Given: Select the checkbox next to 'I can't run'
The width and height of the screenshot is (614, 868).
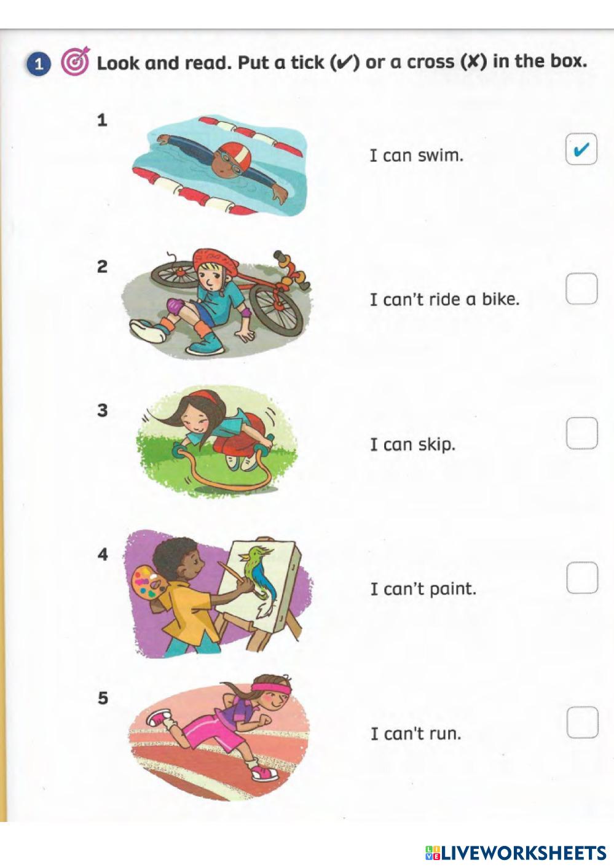Looking at the screenshot, I should click(582, 722).
